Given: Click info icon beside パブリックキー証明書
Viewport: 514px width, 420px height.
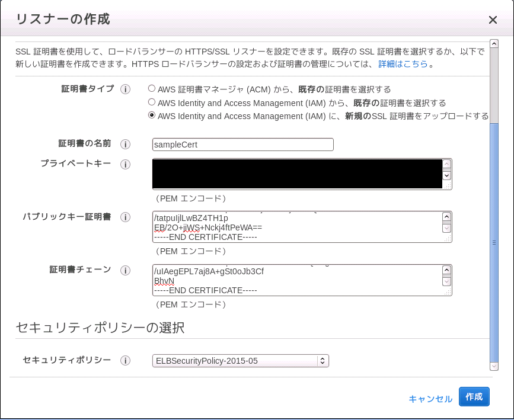Looking at the screenshot, I should [x=125, y=217].
